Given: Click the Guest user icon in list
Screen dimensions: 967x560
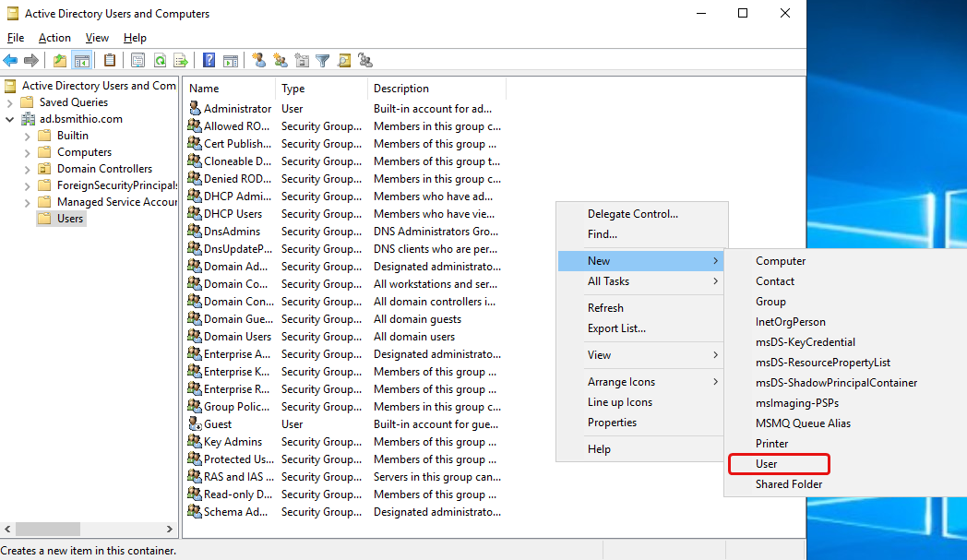Looking at the screenshot, I should point(195,424).
